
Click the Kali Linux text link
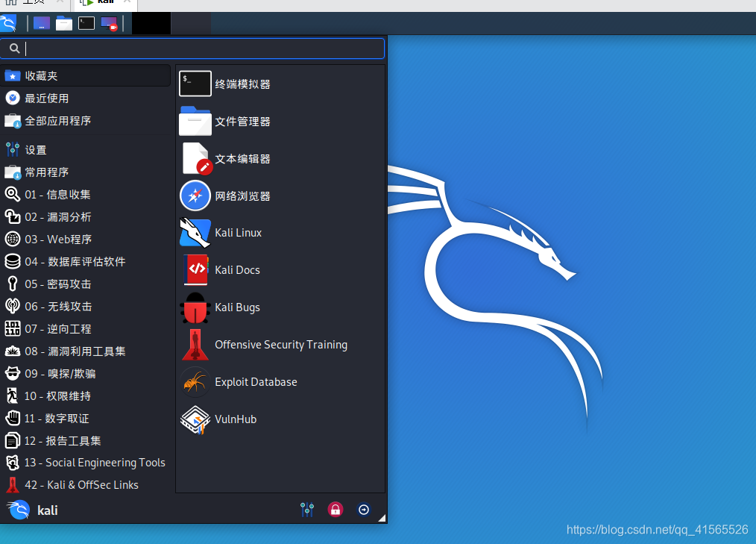[238, 233]
